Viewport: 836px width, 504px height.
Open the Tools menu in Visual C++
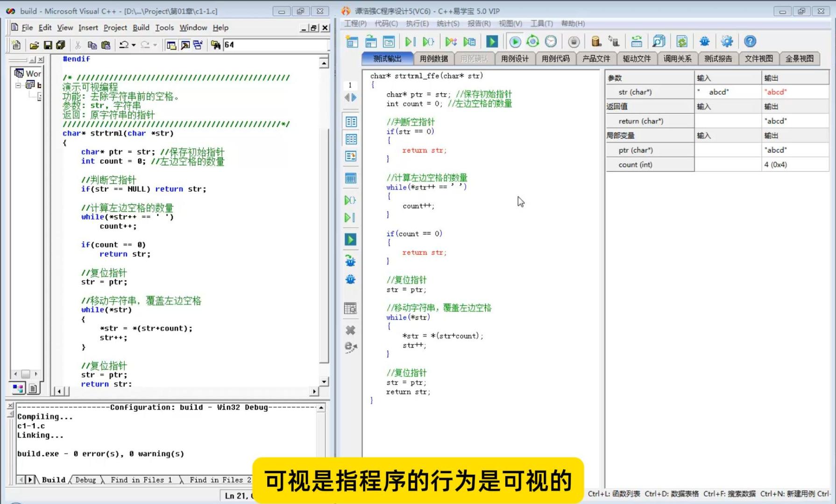tap(164, 28)
